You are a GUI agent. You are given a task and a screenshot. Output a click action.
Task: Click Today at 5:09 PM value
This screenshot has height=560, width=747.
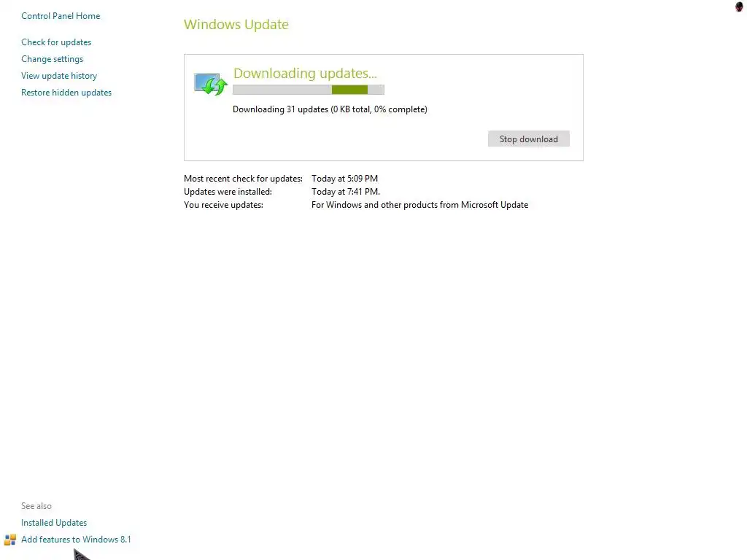tap(344, 179)
